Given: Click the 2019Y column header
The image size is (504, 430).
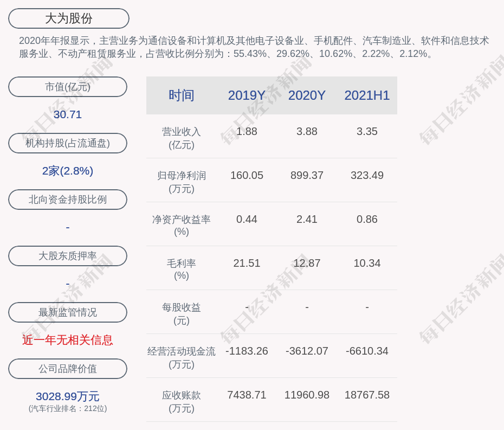Looking at the screenshot, I should pyautogui.click(x=247, y=95).
